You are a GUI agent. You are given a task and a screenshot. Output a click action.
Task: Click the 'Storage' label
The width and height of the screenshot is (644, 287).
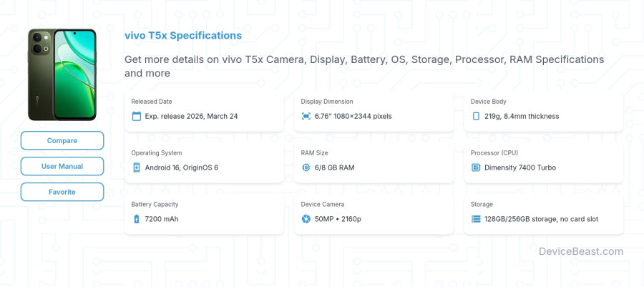(482, 204)
